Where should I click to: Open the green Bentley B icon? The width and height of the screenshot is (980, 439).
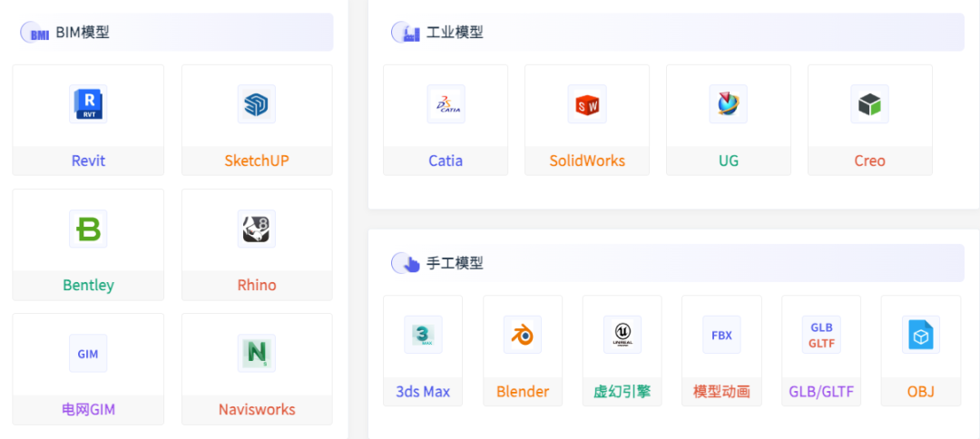88,229
